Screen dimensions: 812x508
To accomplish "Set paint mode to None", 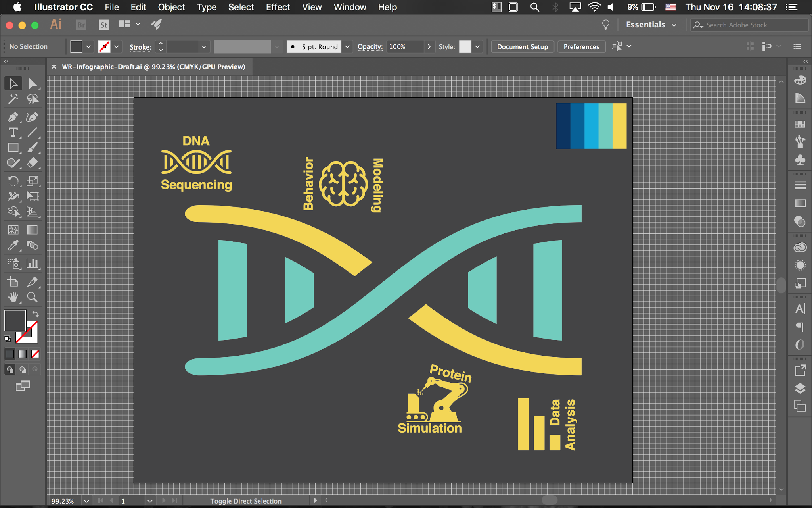I will [35, 354].
